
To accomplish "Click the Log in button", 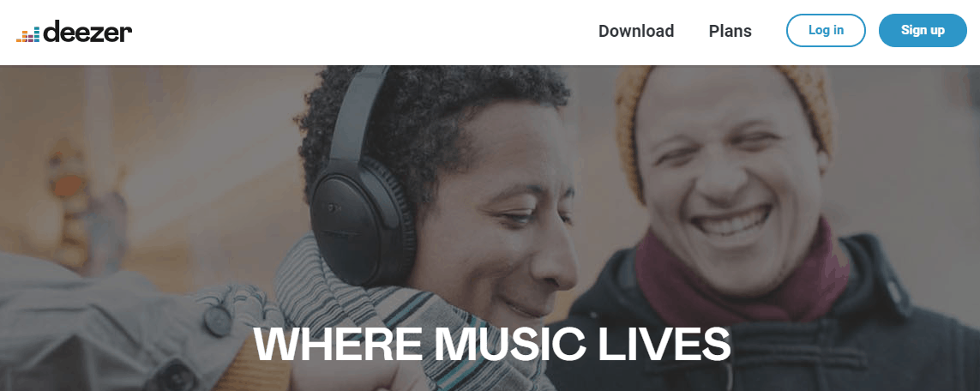I will 826,30.
